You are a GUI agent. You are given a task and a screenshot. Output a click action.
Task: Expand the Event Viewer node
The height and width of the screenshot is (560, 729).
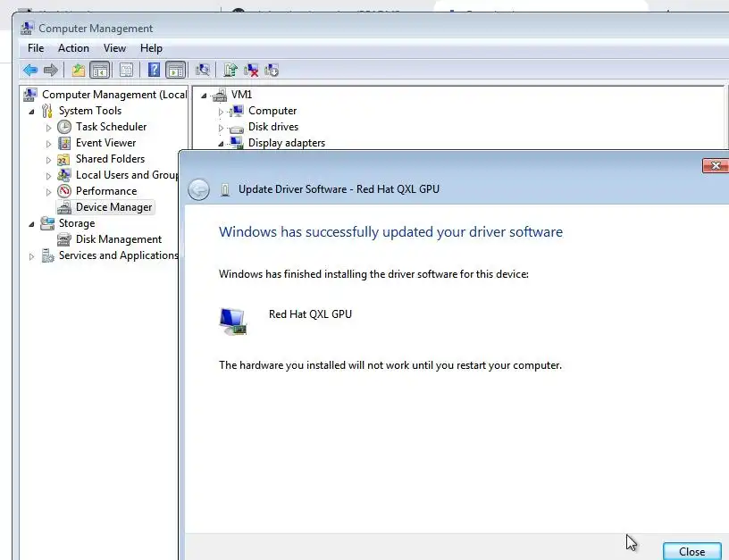pyautogui.click(x=48, y=144)
